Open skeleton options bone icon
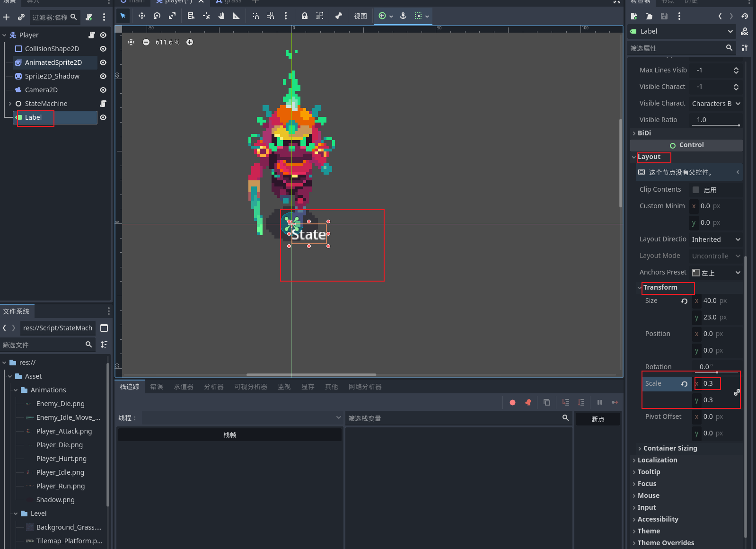Viewport: 756px width, 549px height. [x=339, y=16]
